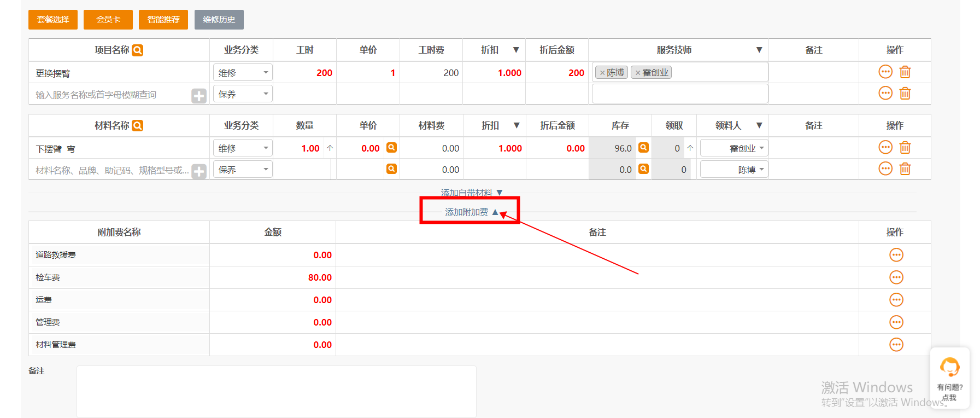Search stock for 下摆臂 with 96.0 inventory
Viewport: 980px width, 418px height.
pyautogui.click(x=644, y=147)
